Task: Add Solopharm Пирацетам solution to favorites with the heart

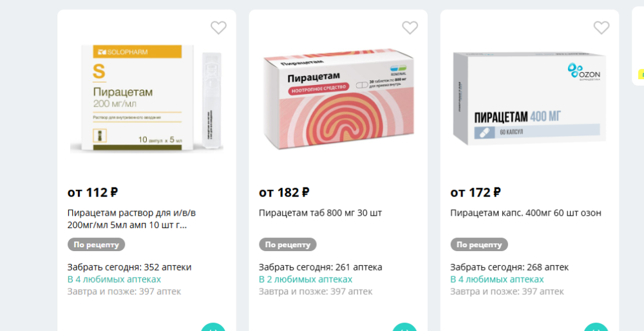Action: [218, 28]
